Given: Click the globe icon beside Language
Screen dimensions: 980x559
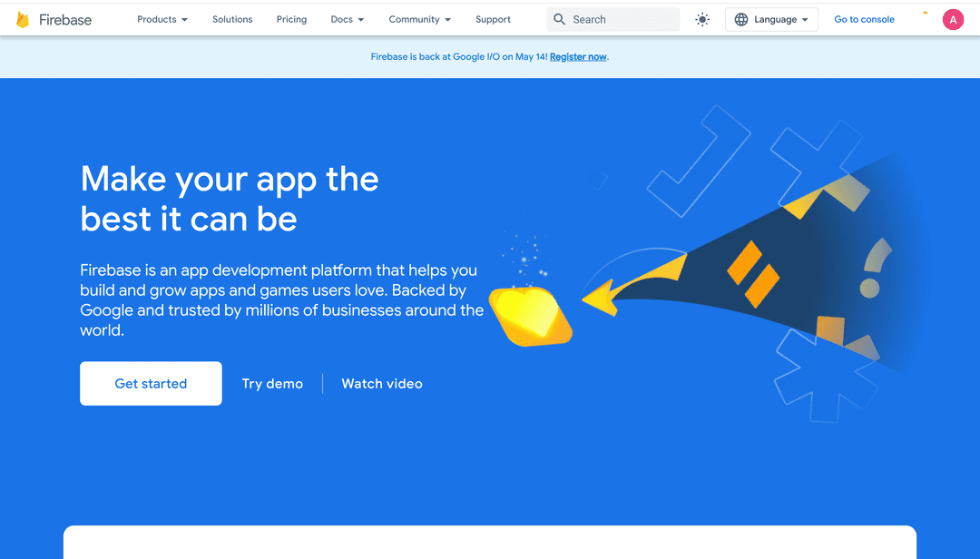Looking at the screenshot, I should tap(741, 19).
